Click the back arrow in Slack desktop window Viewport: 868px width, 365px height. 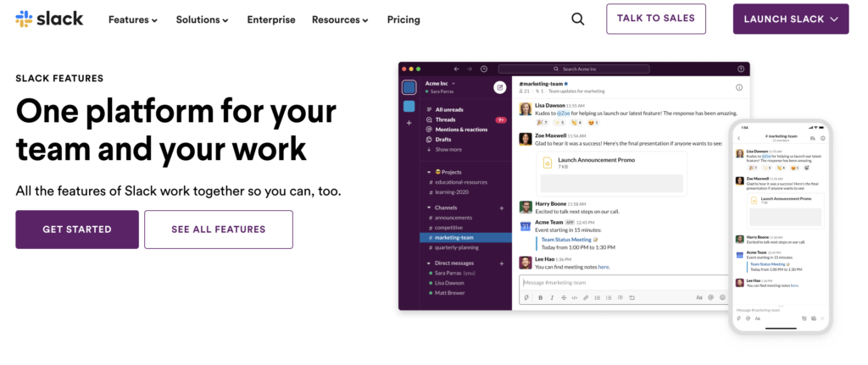[x=457, y=69]
